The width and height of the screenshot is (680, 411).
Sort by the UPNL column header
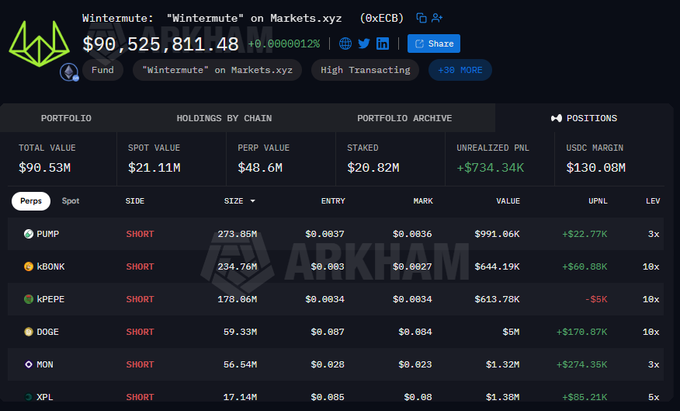pos(598,201)
